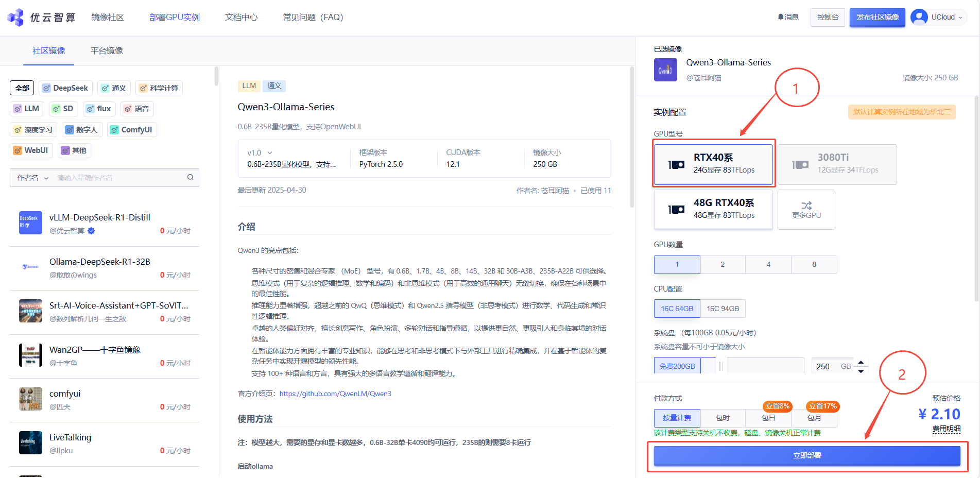Click the selected Qwen3 image logo thumbnail

[x=665, y=70]
